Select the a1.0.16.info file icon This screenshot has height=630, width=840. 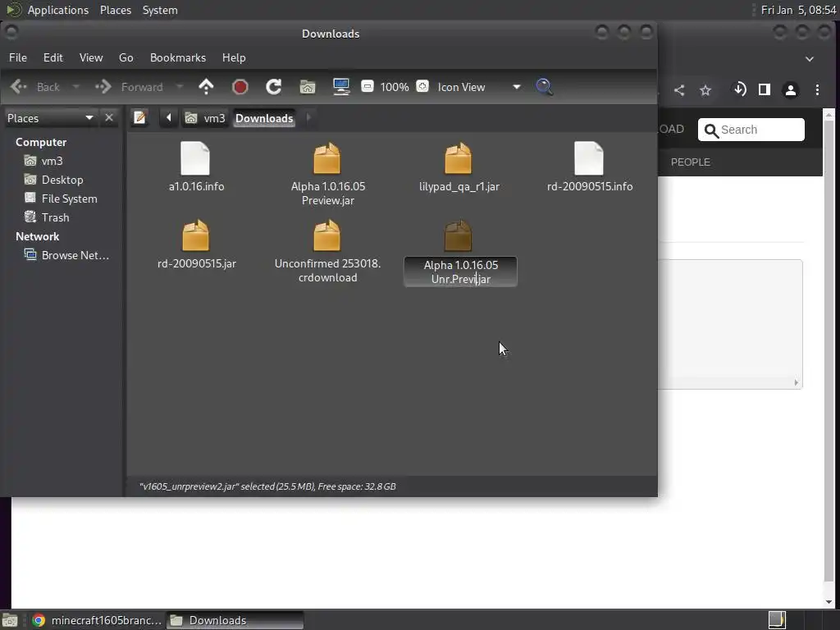pyautogui.click(x=195, y=158)
